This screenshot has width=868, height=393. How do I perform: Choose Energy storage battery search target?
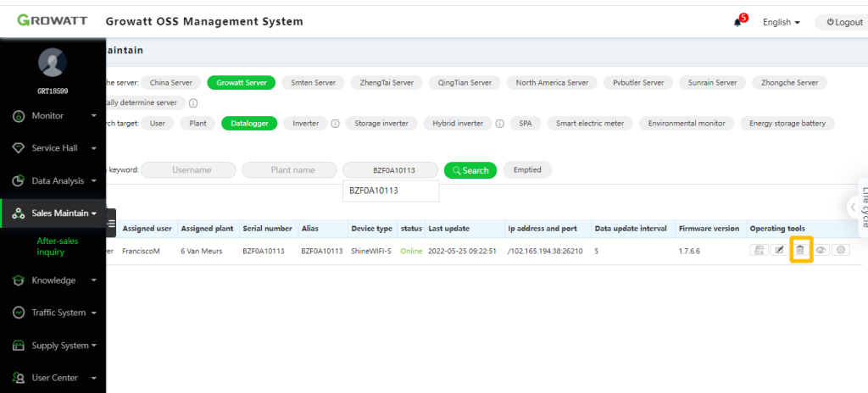[787, 124]
